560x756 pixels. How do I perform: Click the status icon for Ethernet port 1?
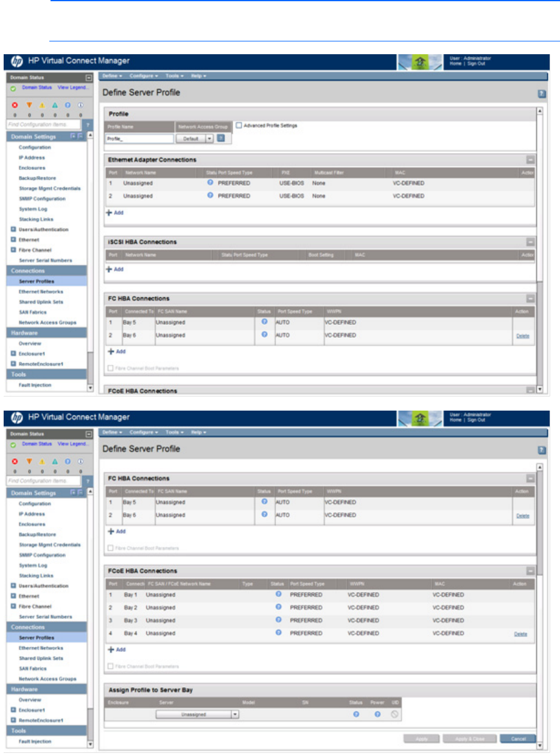click(x=210, y=183)
